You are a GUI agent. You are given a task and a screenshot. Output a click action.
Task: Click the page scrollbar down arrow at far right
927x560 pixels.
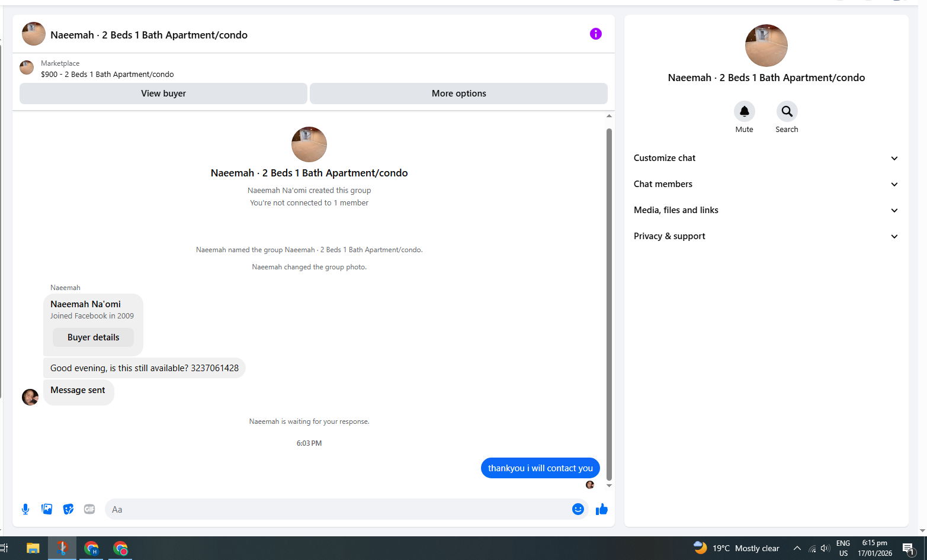(922, 530)
